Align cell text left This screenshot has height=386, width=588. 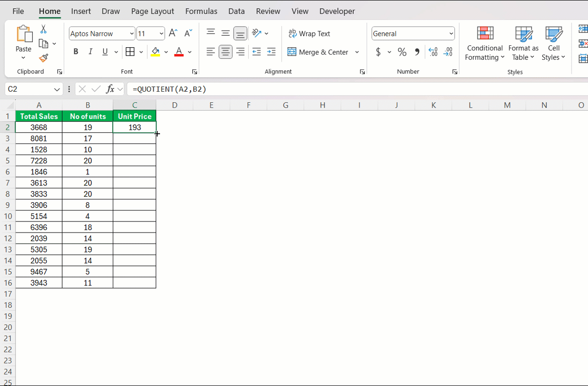coord(211,52)
